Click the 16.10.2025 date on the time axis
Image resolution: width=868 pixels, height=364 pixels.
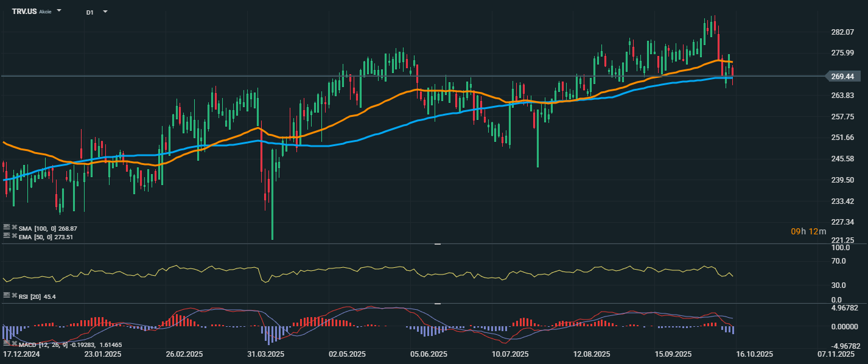755,354
